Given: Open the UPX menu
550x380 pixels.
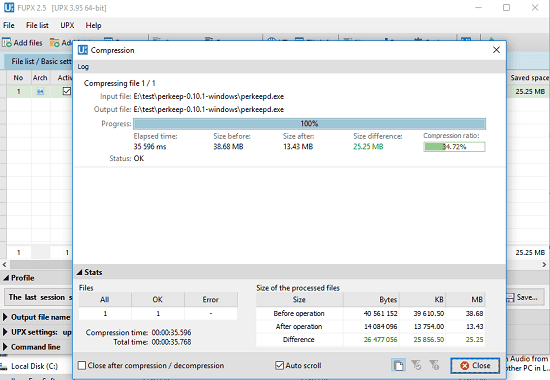Looking at the screenshot, I should coord(67,25).
